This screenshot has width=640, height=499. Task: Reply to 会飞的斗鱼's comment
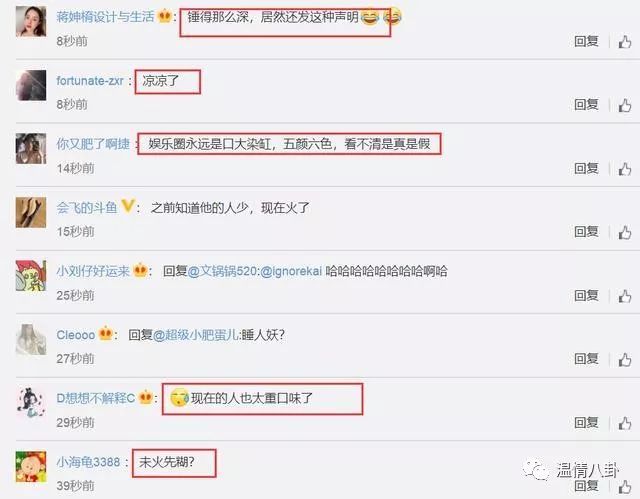pyautogui.click(x=587, y=232)
